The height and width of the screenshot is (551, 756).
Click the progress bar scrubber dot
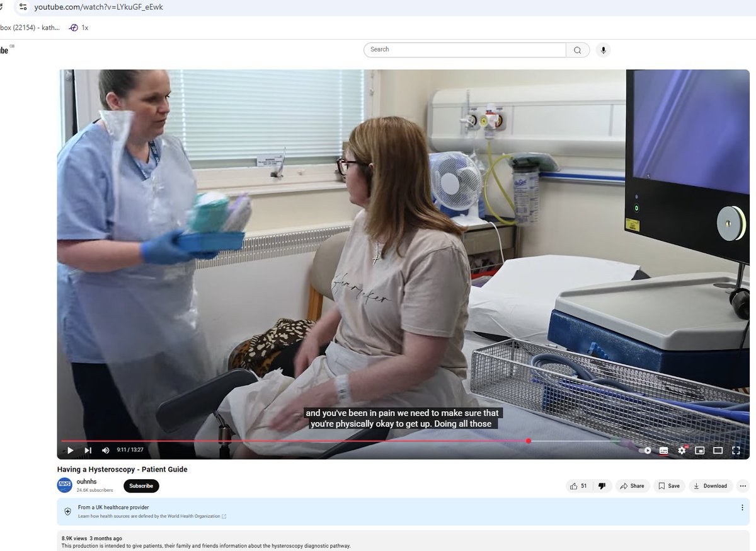pos(528,441)
